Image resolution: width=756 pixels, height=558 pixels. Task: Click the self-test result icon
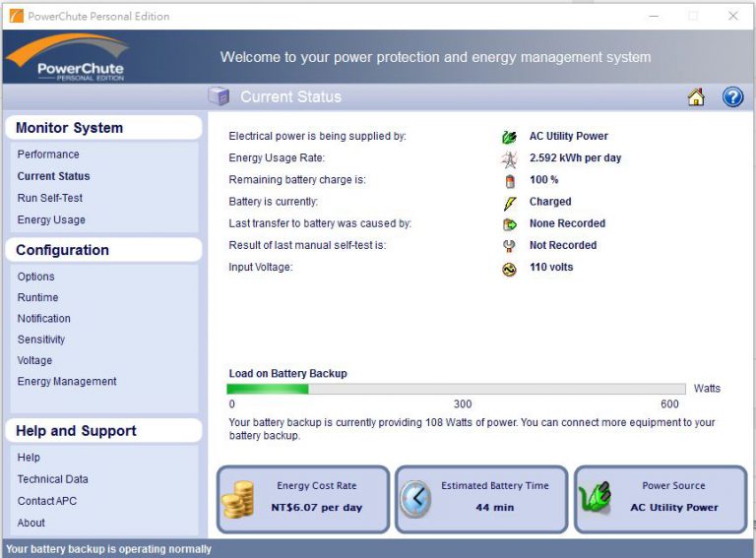(509, 246)
